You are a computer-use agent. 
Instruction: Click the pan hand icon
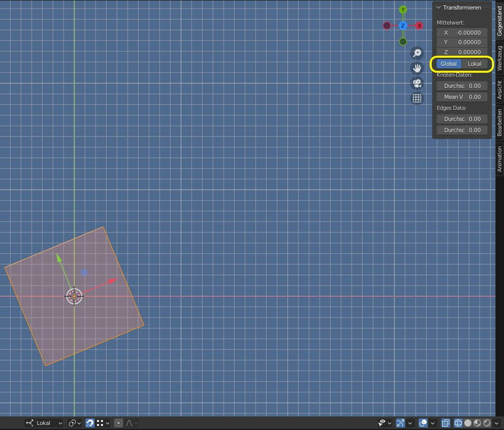click(417, 68)
